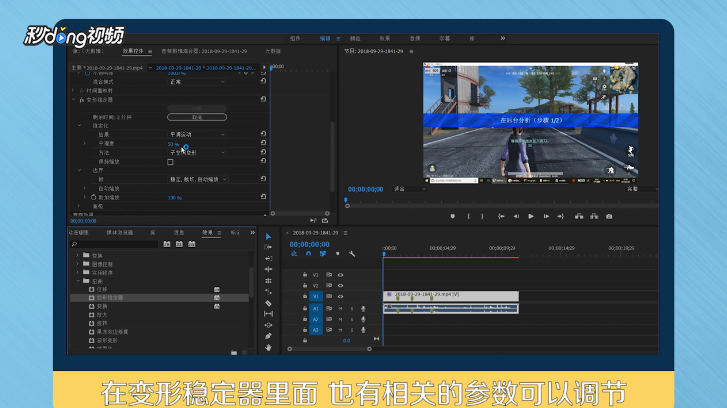Expand the advanced section
The image size is (727, 408).
point(79,206)
